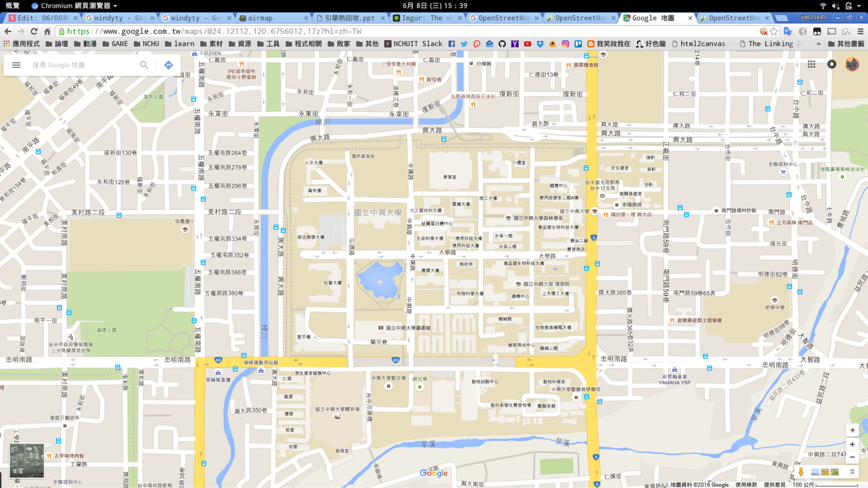The height and width of the screenshot is (488, 868).
Task: Open the Trello bookmark icon
Action: point(578,44)
